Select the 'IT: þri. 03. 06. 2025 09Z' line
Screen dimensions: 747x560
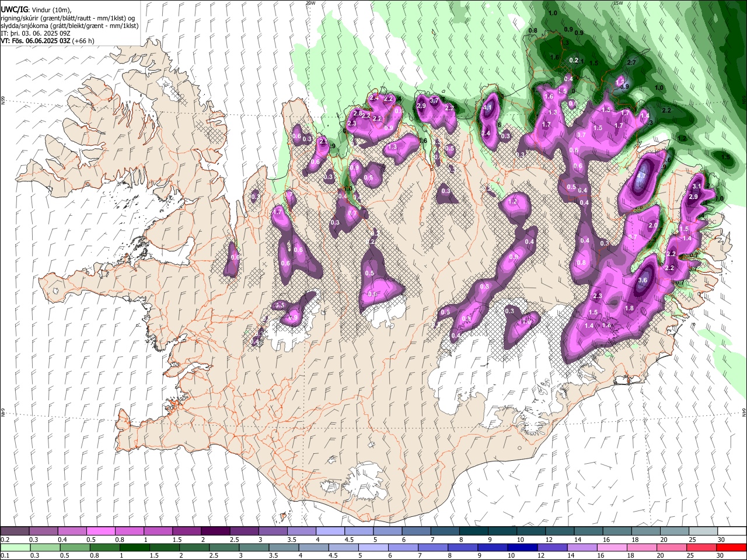click(x=34, y=33)
